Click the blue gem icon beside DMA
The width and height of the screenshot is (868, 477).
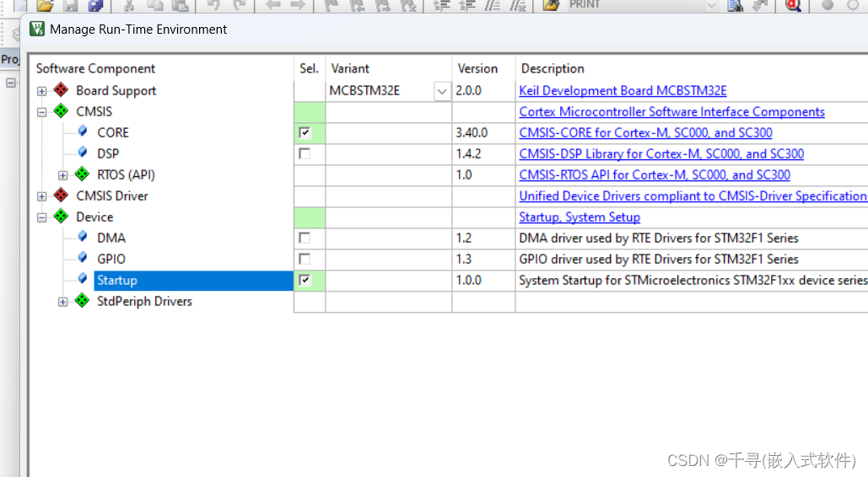pyautogui.click(x=83, y=236)
